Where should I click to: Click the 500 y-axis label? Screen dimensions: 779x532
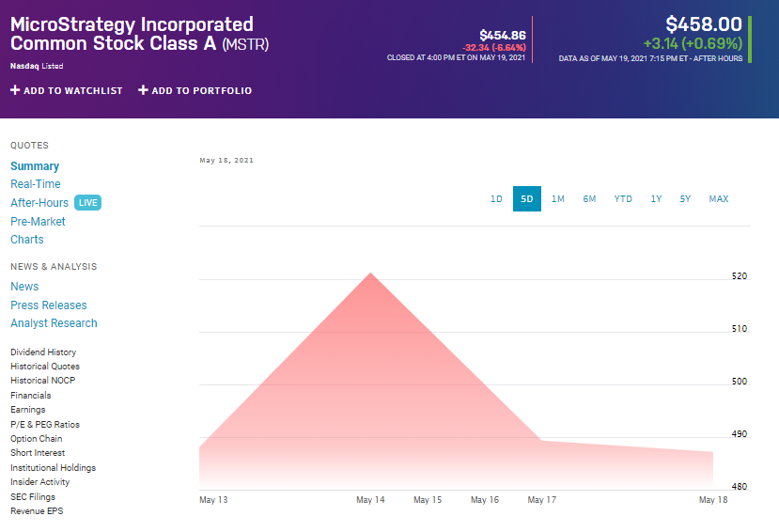coord(740,382)
